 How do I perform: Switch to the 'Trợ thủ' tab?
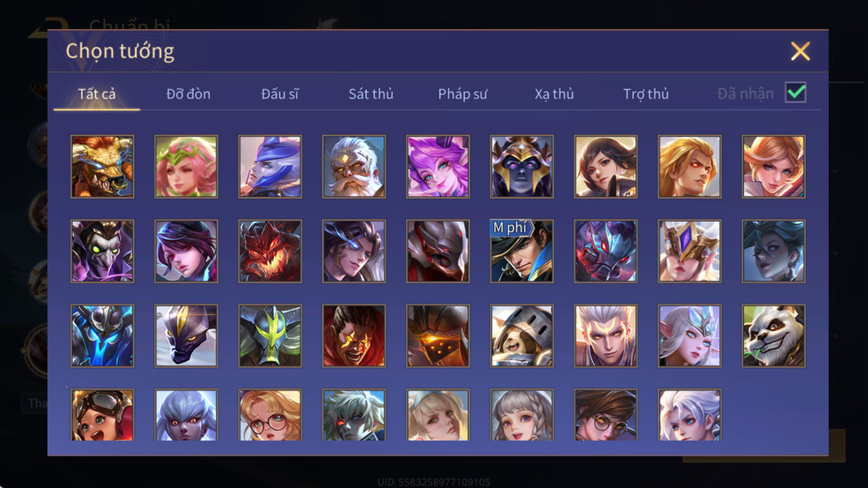646,94
